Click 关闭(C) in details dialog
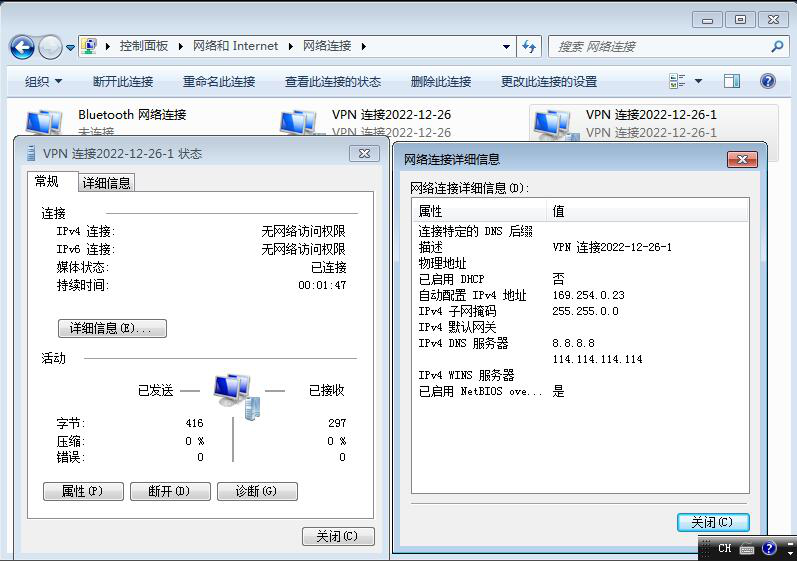Image resolution: width=797 pixels, height=561 pixels. 713,522
